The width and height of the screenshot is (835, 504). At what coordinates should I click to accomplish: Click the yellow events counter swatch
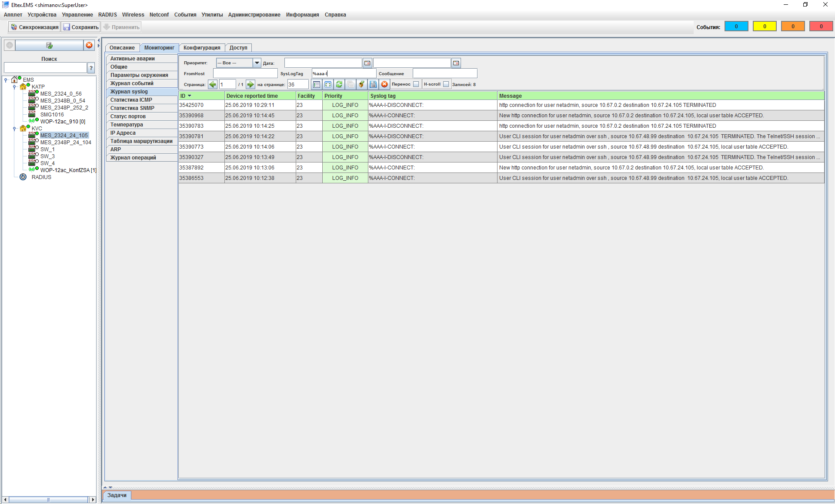pos(765,26)
